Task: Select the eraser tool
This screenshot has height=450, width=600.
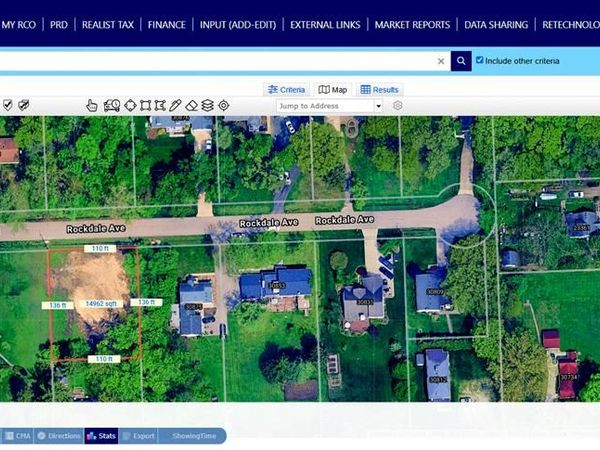Action: click(191, 105)
